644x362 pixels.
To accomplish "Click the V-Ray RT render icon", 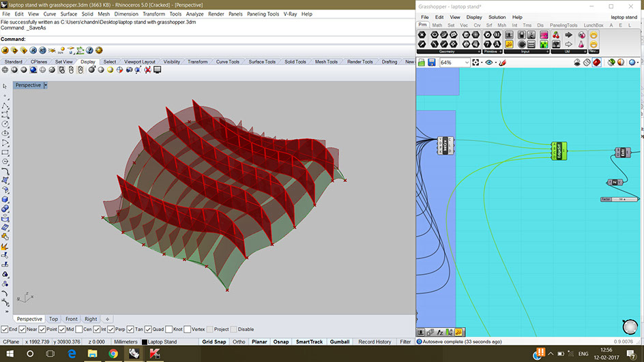I will click(x=43, y=50).
